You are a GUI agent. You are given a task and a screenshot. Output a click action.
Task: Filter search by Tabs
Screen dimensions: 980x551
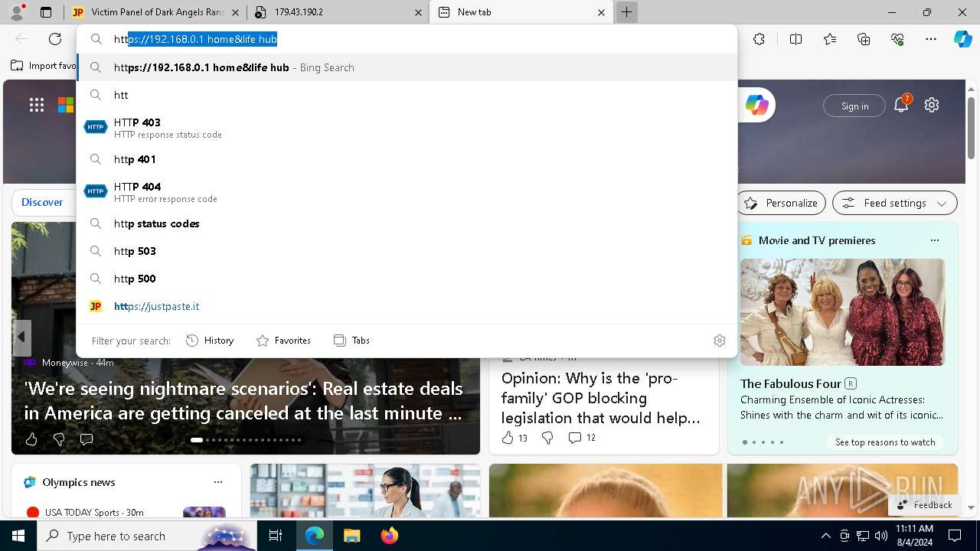(351, 341)
